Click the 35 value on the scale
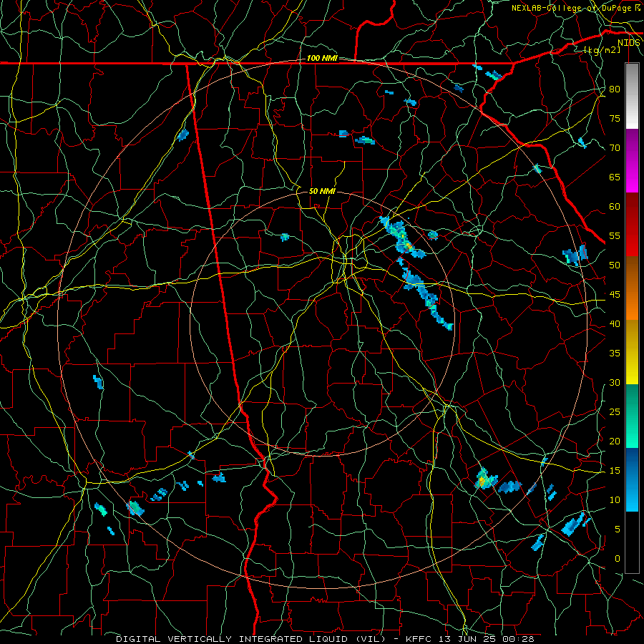 tap(615, 353)
